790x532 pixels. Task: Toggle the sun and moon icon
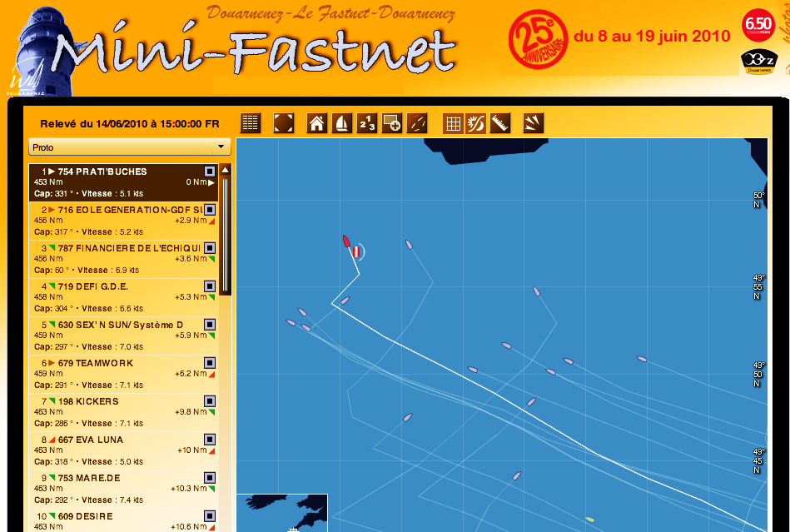tap(475, 123)
